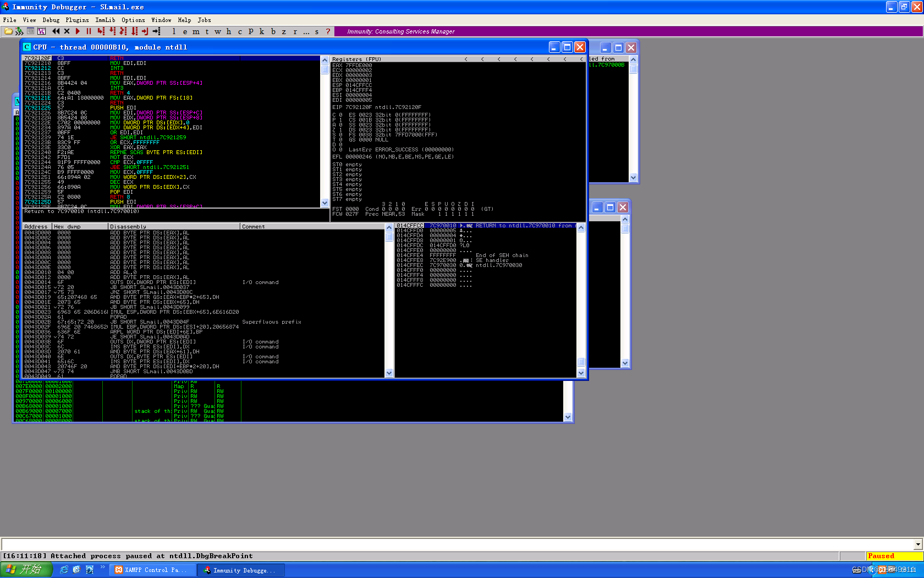Click the Trace into toolbar icon

(x=123, y=31)
